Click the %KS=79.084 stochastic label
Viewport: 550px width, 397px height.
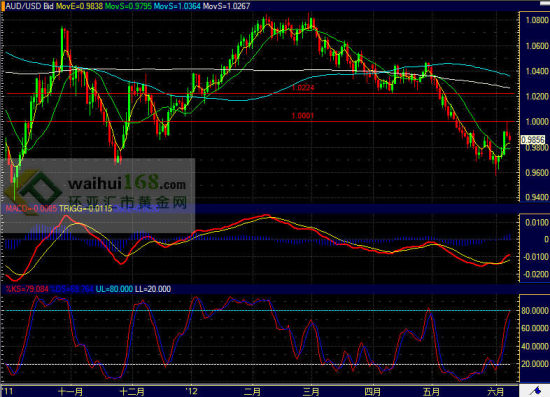click(x=27, y=289)
